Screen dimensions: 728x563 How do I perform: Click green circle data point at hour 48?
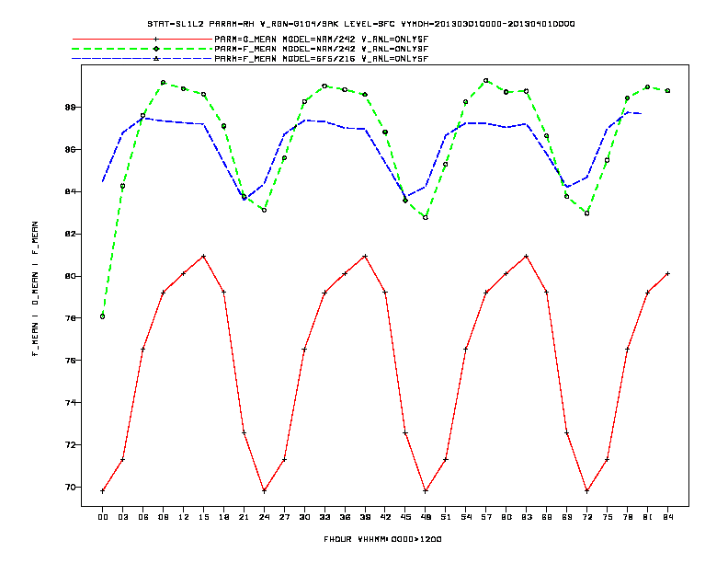[x=426, y=217]
